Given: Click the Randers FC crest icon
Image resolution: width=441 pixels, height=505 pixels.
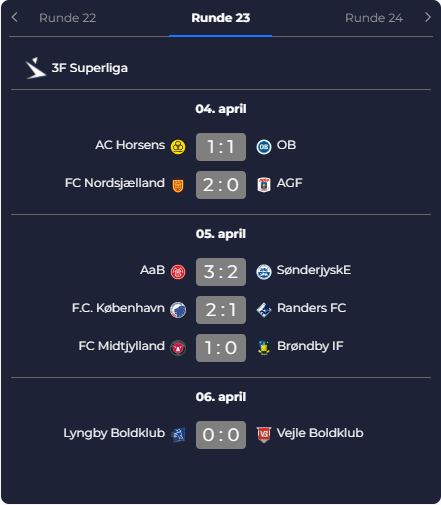Looking at the screenshot, I should point(264,310).
